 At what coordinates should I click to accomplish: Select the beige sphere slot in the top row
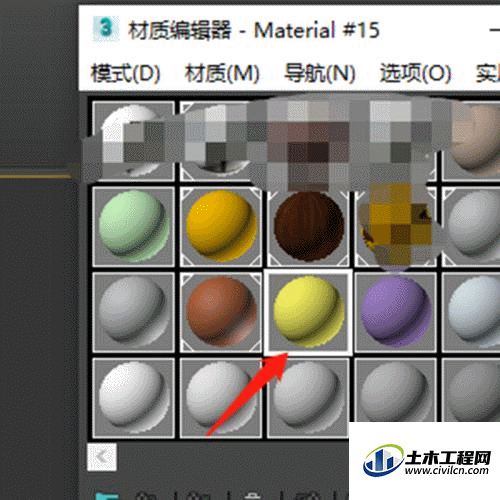point(471,141)
